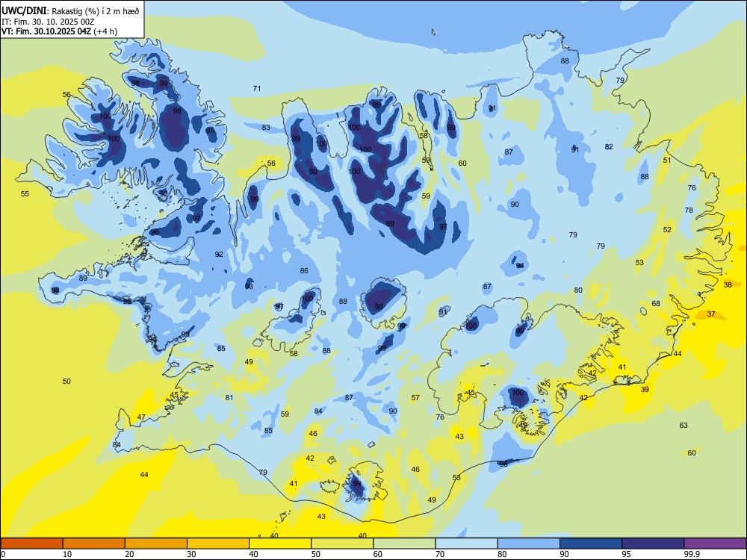Click the navy 95–99.9 legend segment

[x=653, y=544]
